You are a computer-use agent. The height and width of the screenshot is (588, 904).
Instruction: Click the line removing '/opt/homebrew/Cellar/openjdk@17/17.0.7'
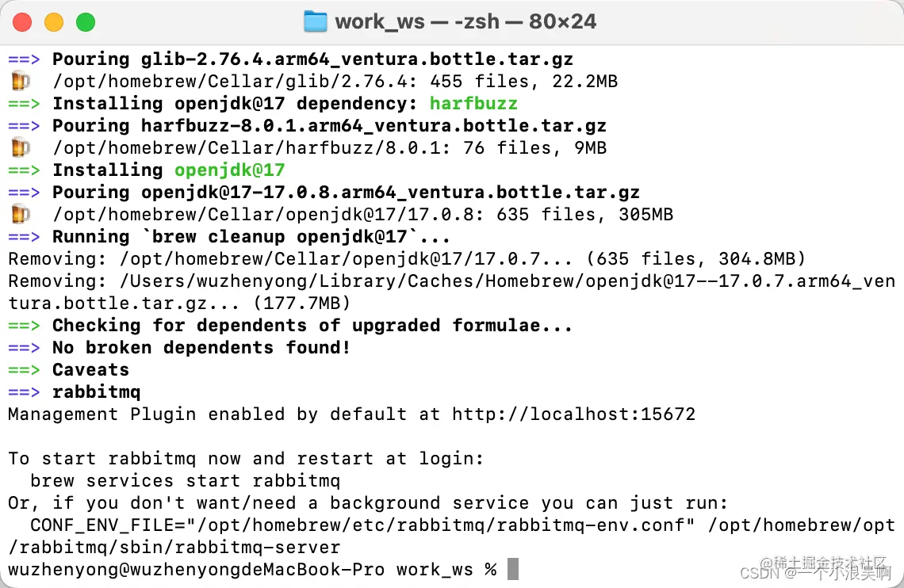coord(407,259)
